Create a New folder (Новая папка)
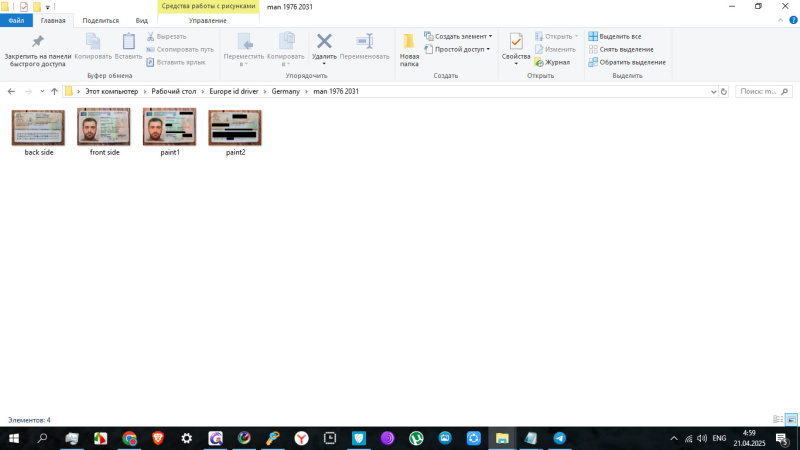800x450 pixels. pyautogui.click(x=409, y=49)
